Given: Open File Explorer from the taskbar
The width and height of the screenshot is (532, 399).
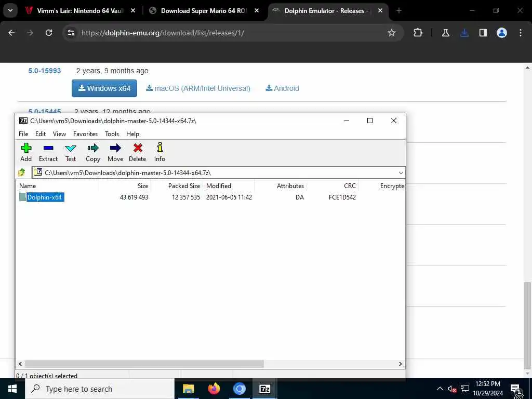Looking at the screenshot, I should click(188, 389).
